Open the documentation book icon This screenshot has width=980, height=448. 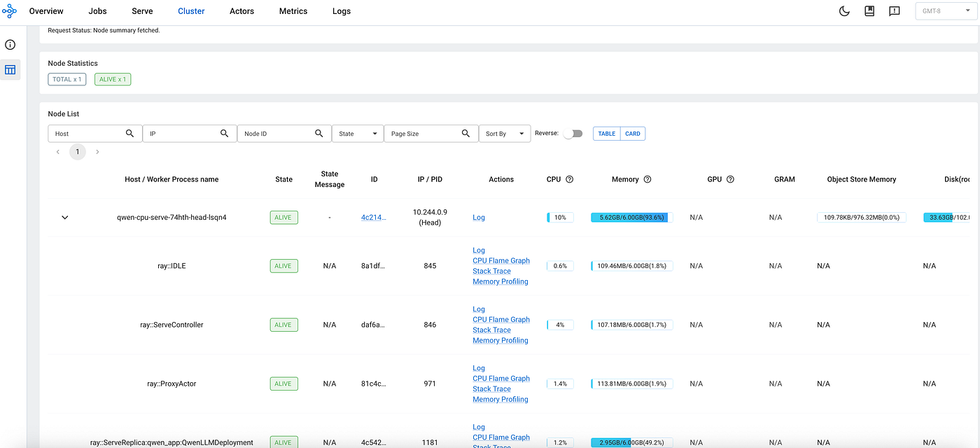coord(869,11)
